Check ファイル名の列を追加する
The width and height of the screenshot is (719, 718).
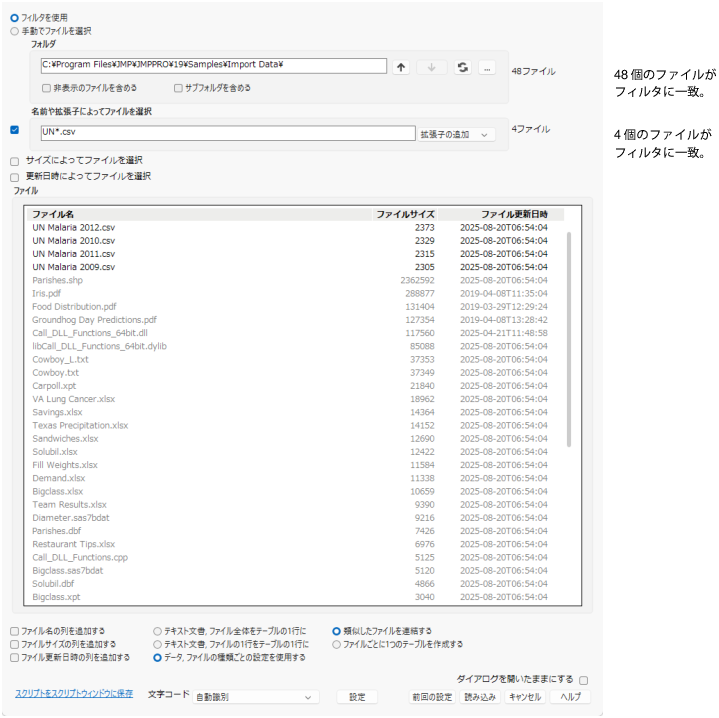tap(15, 631)
